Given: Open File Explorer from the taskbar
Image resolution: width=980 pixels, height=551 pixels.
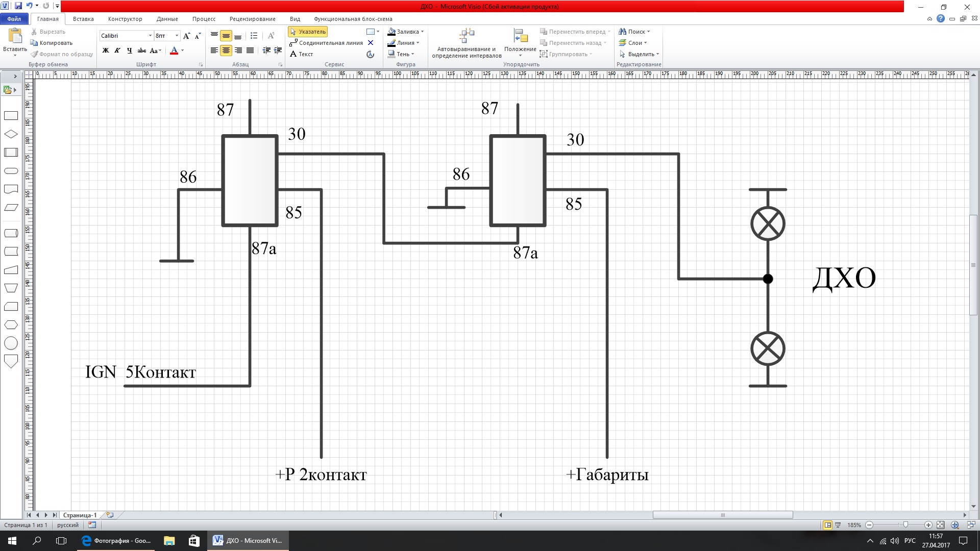Looking at the screenshot, I should [x=169, y=540].
